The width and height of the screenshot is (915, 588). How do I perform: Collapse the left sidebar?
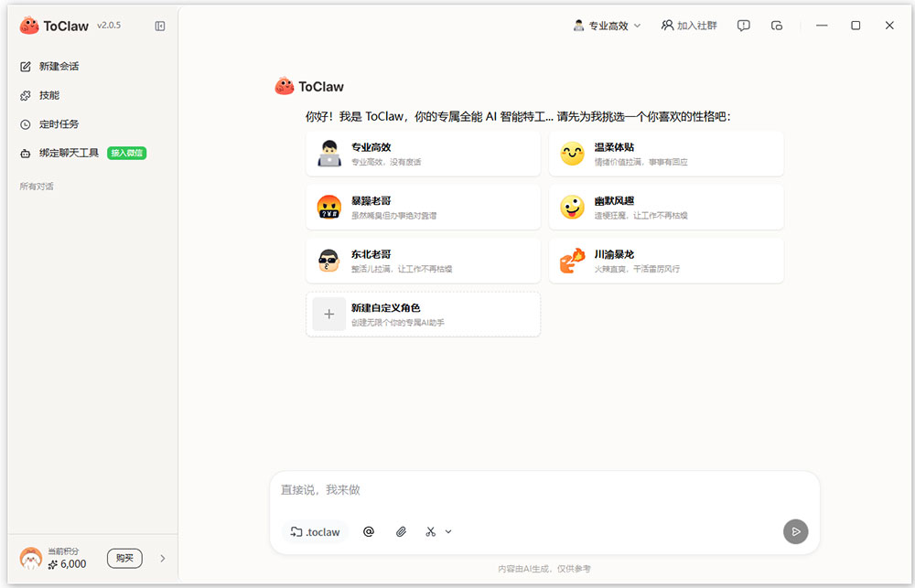pos(160,26)
